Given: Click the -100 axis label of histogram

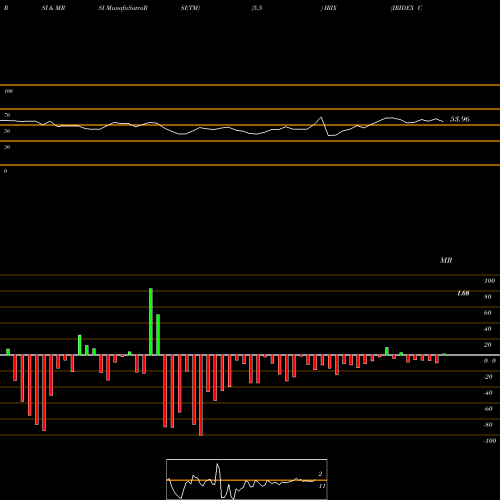Looking at the screenshot, I should [490, 441].
